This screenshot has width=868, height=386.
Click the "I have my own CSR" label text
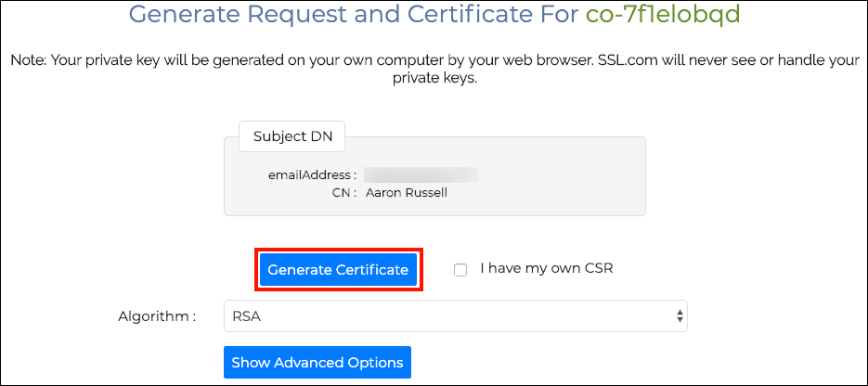coord(546,269)
